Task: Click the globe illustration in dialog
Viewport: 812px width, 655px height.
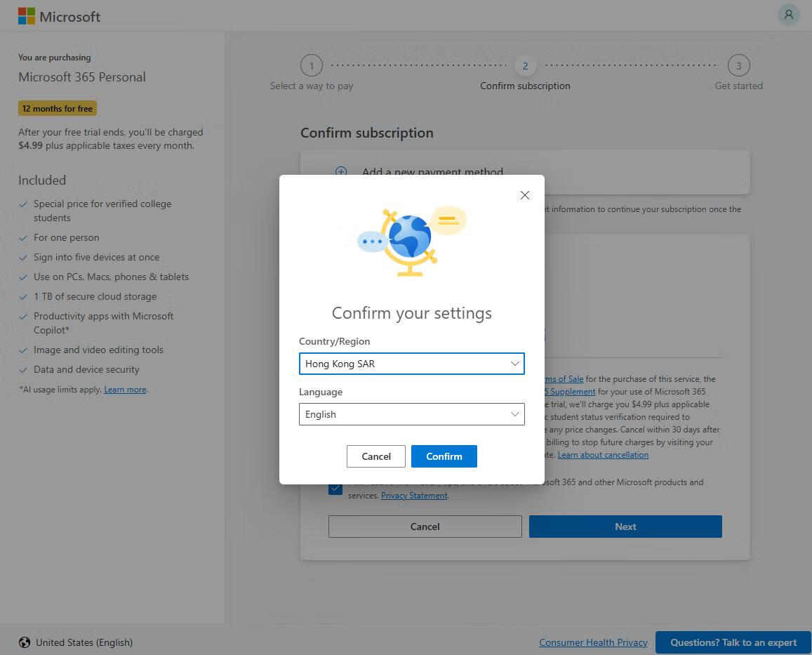Action: click(411, 239)
